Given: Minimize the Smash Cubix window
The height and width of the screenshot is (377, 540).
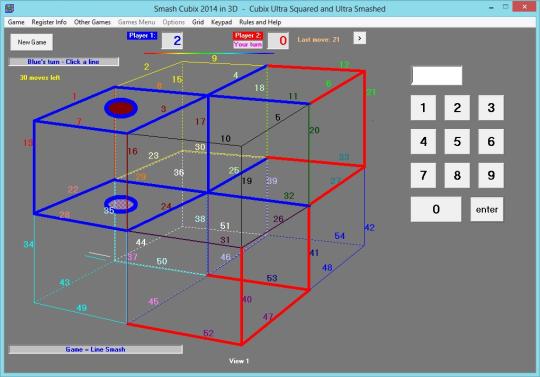Looking at the screenshot, I should 491,8.
